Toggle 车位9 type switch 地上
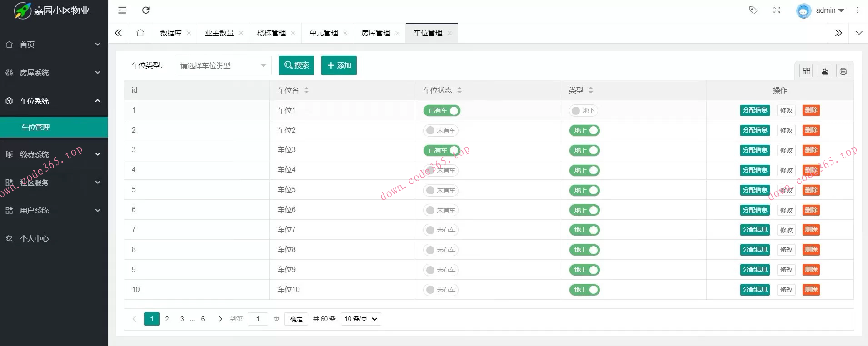This screenshot has width=868, height=346. pos(584,270)
